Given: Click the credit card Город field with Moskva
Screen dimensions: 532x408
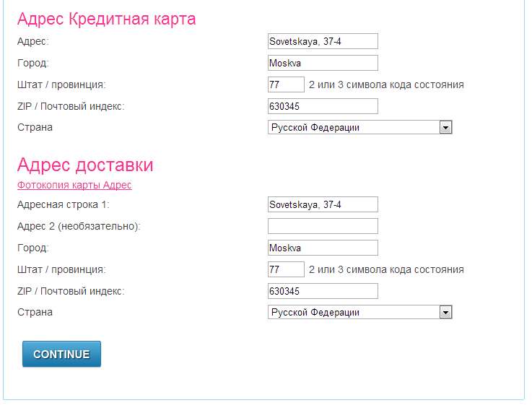Looking at the screenshot, I should (323, 63).
